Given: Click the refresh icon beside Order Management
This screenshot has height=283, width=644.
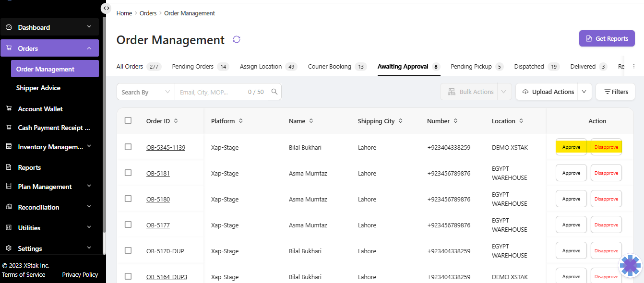Looking at the screenshot, I should coord(237,39).
